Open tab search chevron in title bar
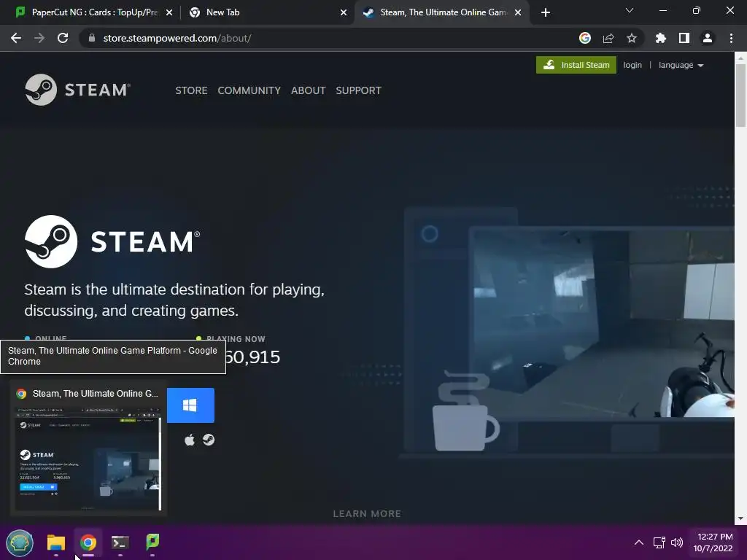This screenshot has width=747, height=560. coord(630,10)
